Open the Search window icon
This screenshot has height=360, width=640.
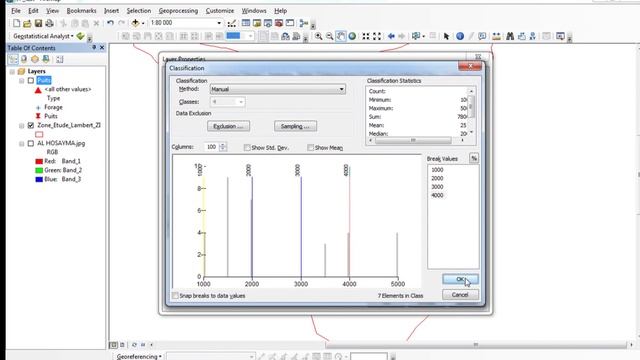pyautogui.click(x=268, y=23)
